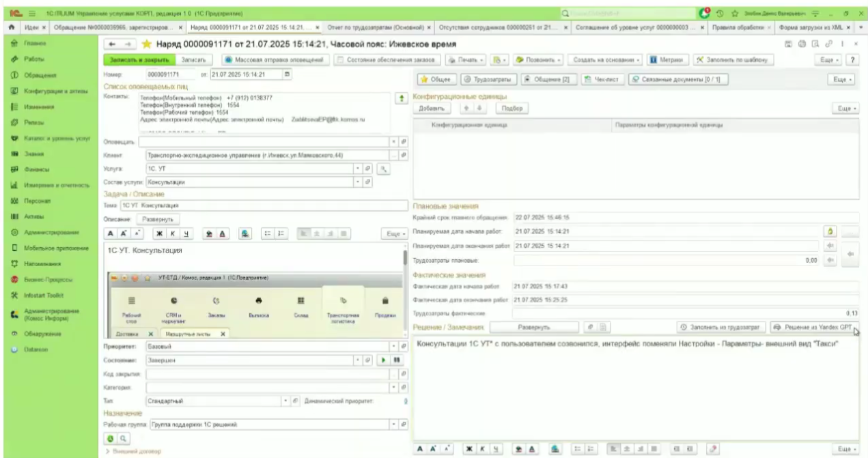Click the Трудозатраты плановые value field
868x458 pixels.
[x=667, y=260]
